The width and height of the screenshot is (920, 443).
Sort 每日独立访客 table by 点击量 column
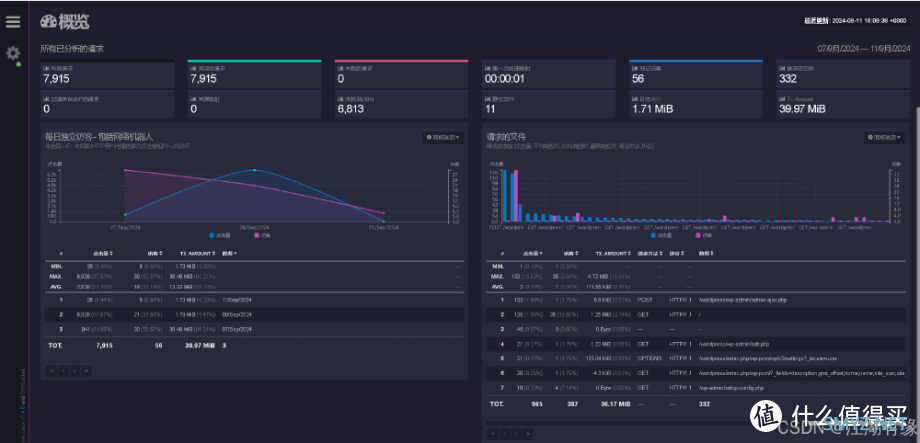click(x=103, y=253)
